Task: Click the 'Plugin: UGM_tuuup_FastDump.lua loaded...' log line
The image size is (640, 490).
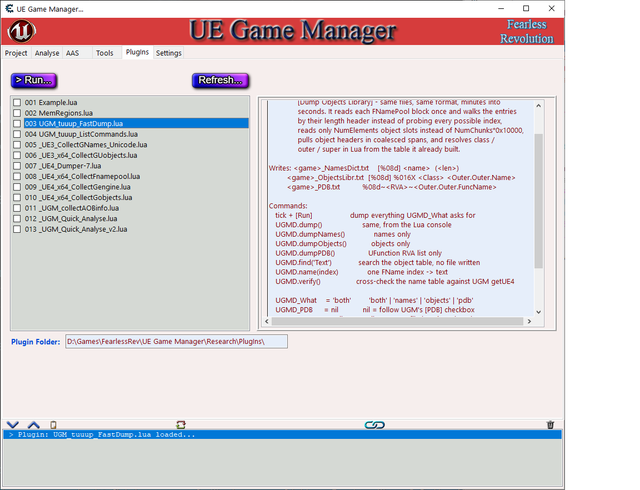Action: [x=282, y=434]
